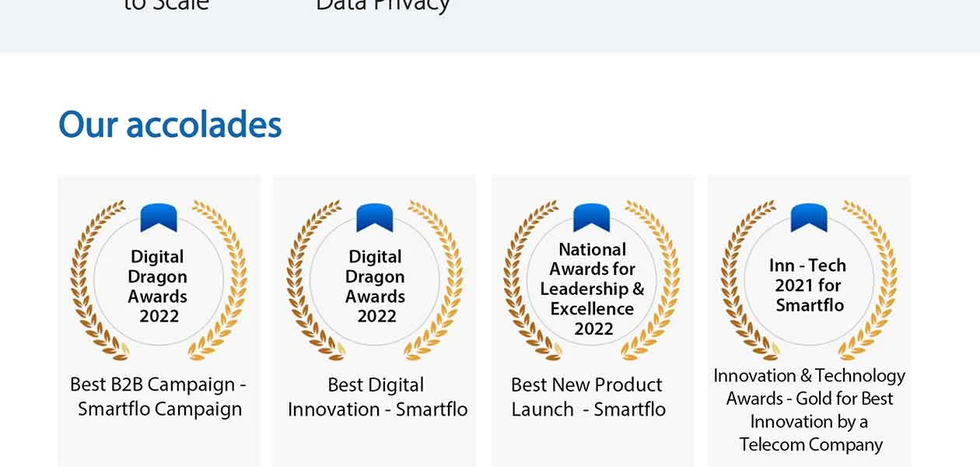Open Best B2B Campaign - Smartflo Campaign caption
Screen dimensions: 980x467
coord(159,396)
